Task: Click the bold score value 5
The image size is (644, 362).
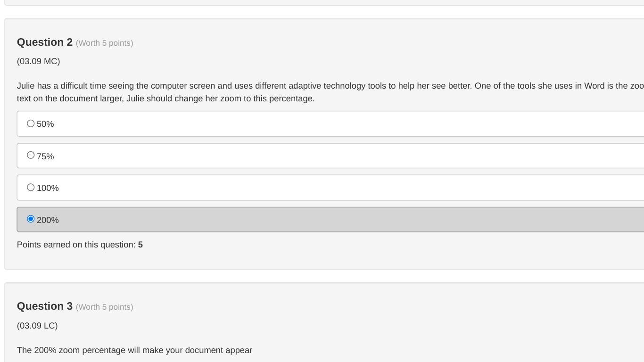Action: pos(140,245)
